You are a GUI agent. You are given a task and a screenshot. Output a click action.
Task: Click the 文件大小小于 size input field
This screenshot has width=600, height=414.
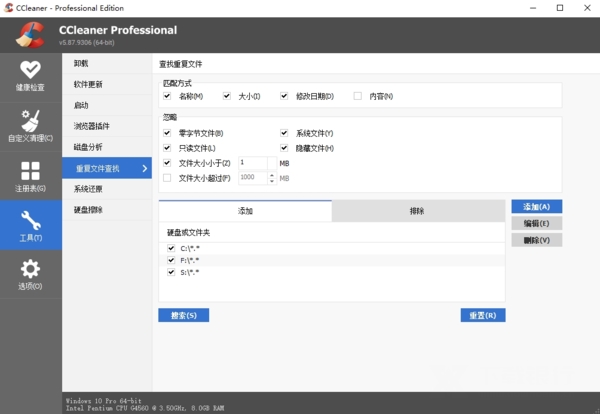click(x=253, y=163)
